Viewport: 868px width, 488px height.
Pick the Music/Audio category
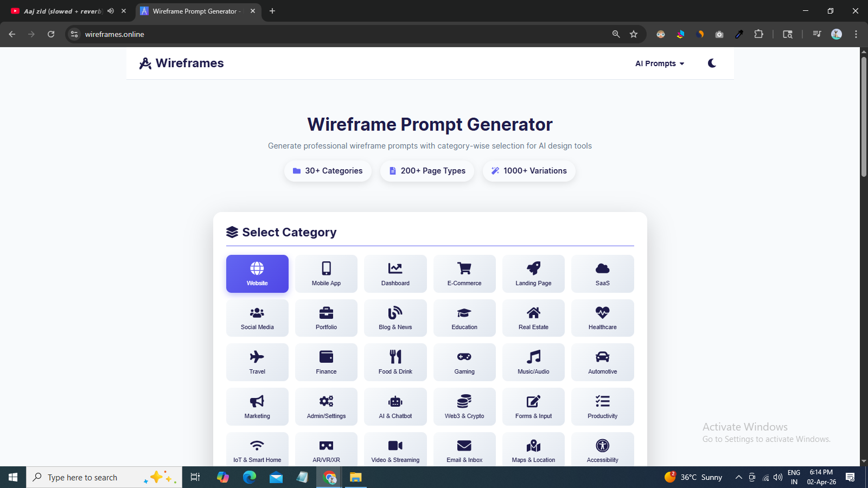coord(533,362)
